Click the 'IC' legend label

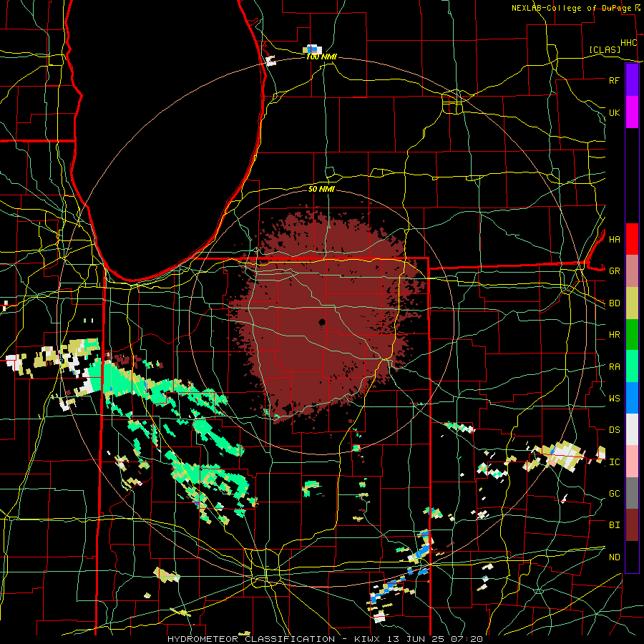point(614,462)
